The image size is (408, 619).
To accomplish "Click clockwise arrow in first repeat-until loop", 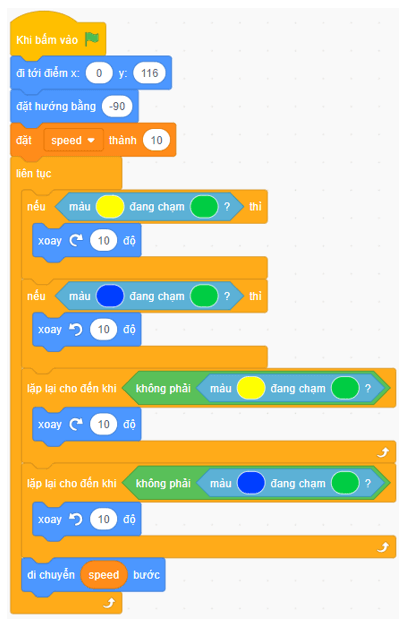I will tap(76, 424).
